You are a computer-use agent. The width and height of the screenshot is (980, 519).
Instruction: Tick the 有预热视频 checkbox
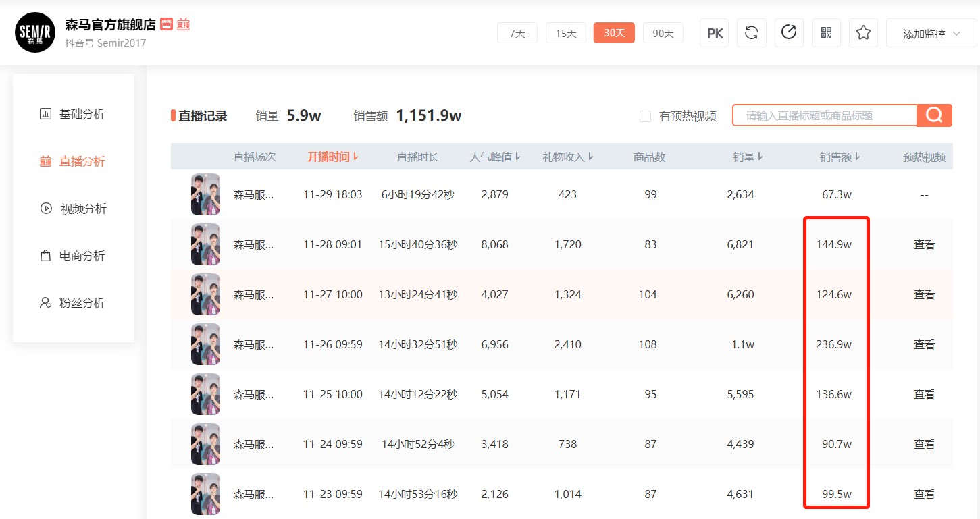pyautogui.click(x=645, y=116)
